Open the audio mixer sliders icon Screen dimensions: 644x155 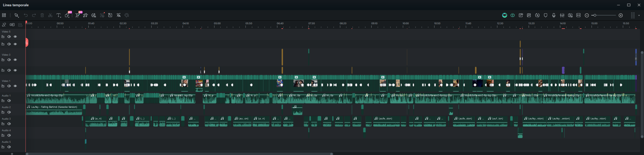pyautogui.click(x=562, y=15)
